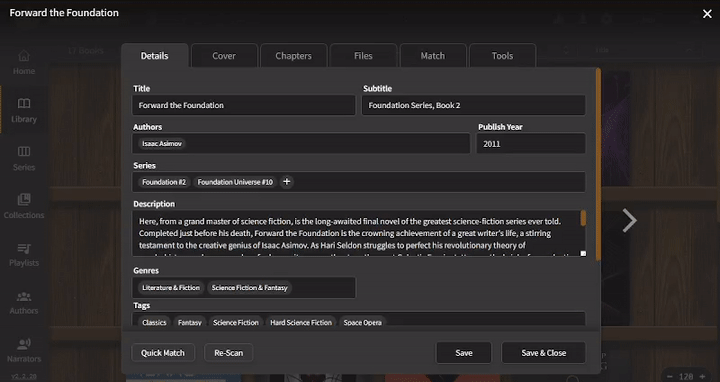Image resolution: width=720 pixels, height=382 pixels.
Task: Open Home from the sidebar
Action: pos(24,63)
